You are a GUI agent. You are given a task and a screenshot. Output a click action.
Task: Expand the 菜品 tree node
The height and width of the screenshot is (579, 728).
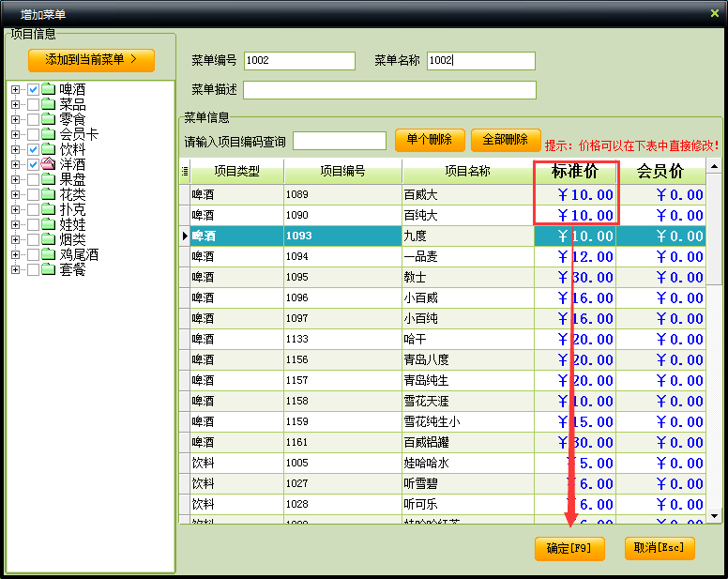15,104
